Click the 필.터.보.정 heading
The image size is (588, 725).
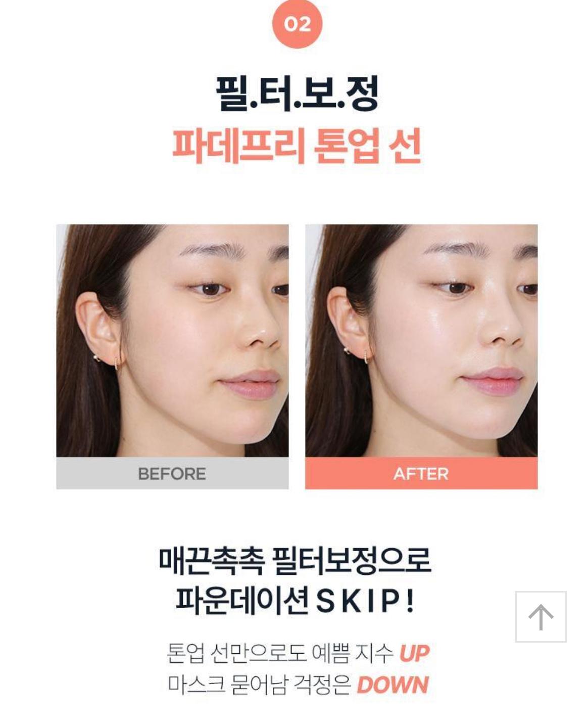297,94
